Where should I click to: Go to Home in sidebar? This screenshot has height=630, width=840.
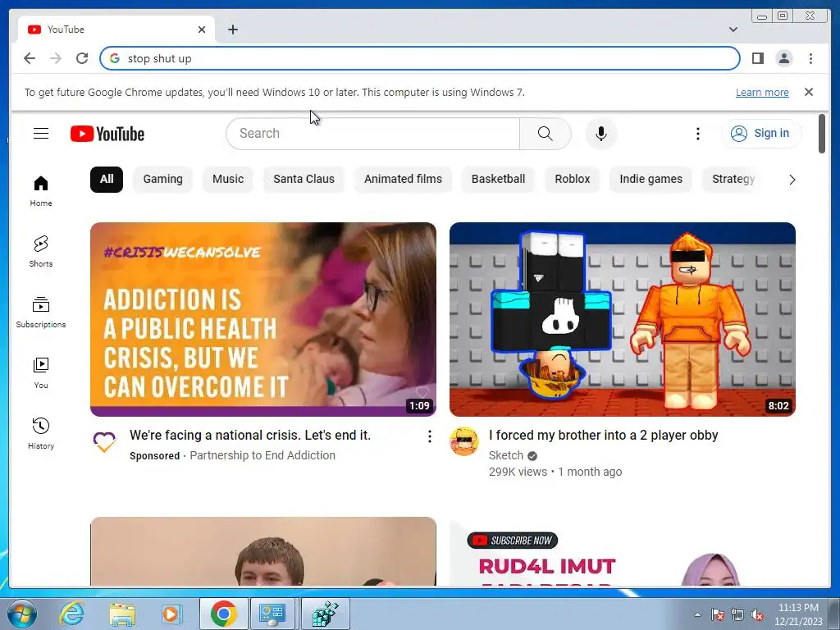tap(41, 191)
